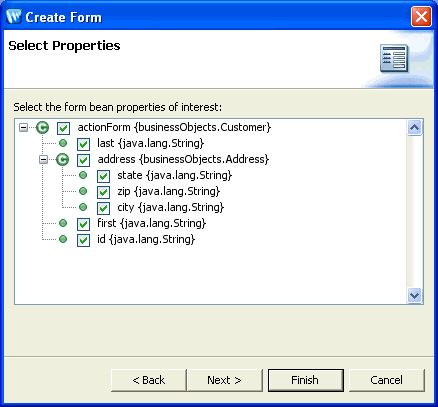
Task: Uncheck the first property checkbox
Action: [83, 224]
